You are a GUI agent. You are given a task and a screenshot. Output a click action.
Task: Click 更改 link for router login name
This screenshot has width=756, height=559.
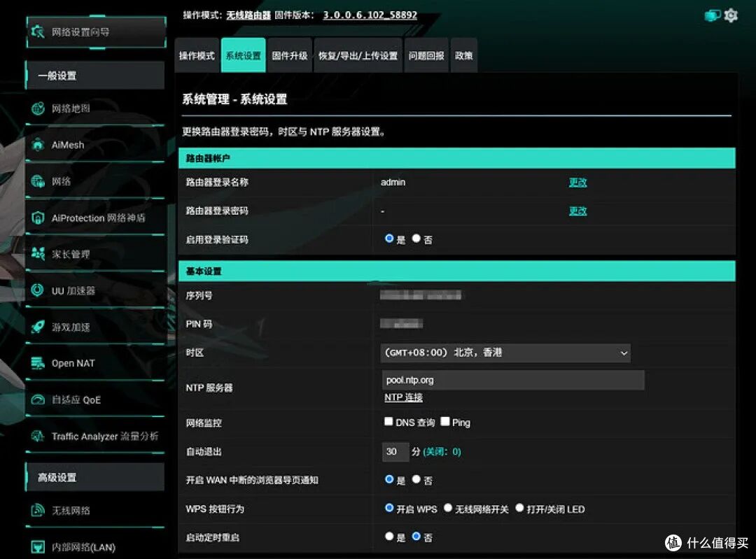[x=577, y=182]
